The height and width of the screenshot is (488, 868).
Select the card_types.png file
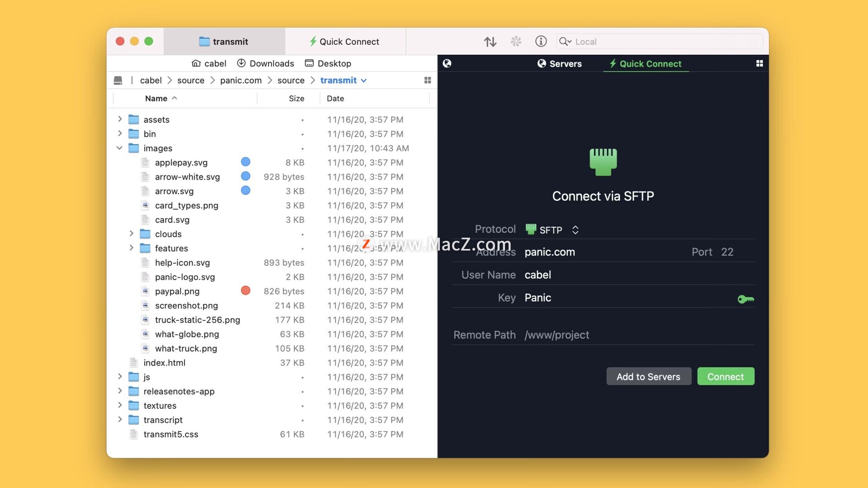(186, 206)
